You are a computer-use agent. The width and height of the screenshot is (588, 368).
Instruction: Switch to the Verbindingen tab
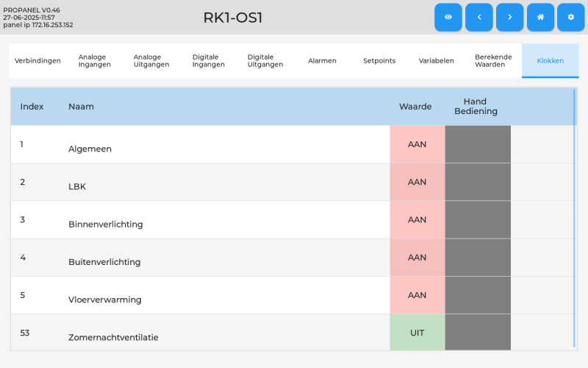coord(37,61)
